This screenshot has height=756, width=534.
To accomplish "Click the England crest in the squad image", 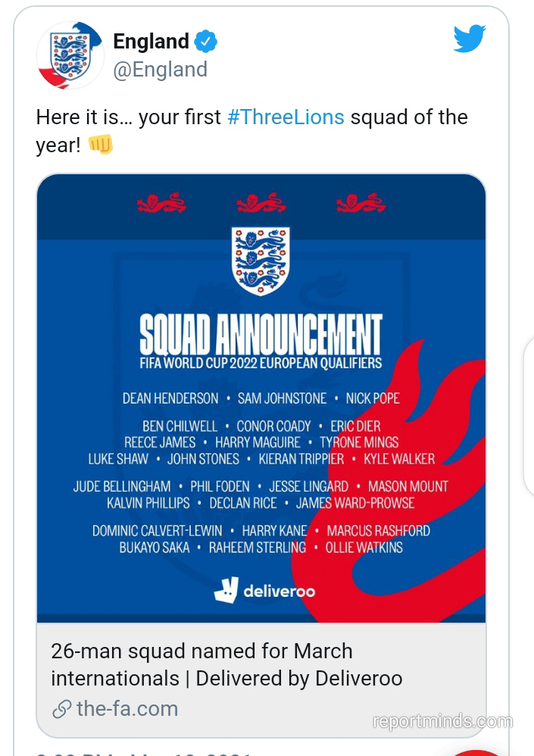I will [261, 261].
